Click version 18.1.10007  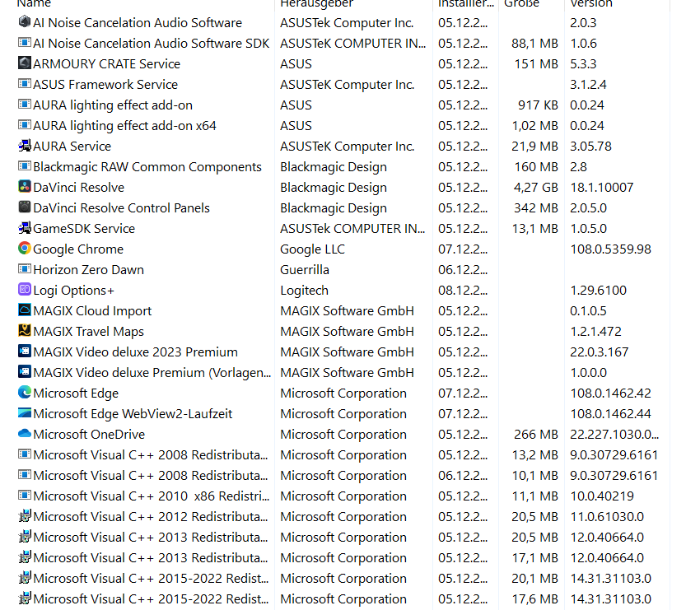pyautogui.click(x=601, y=188)
